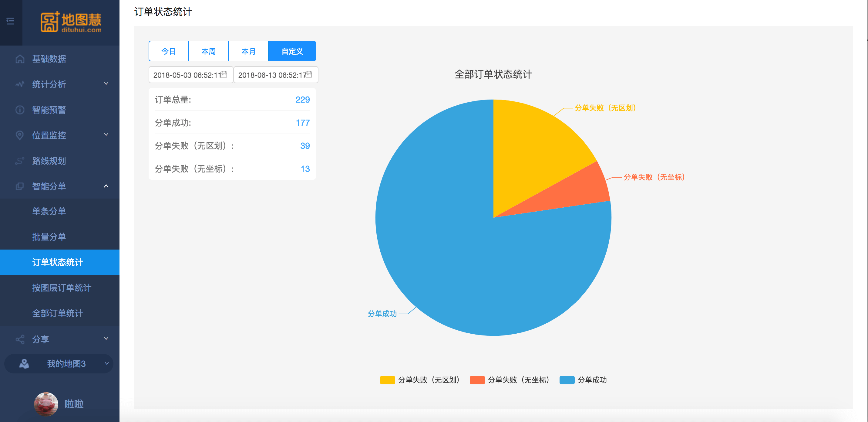Open the 单条分单 submenu item
This screenshot has width=868, height=422.
[x=60, y=212]
